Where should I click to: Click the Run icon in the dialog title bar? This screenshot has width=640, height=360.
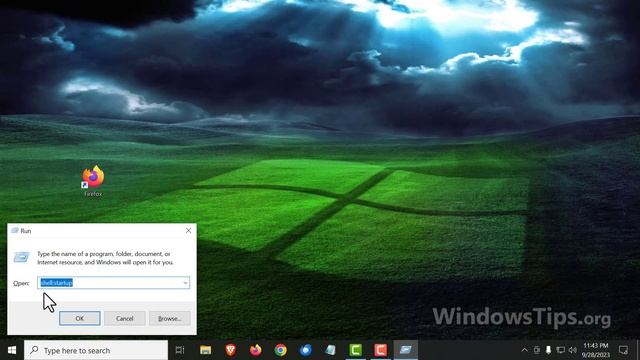[15, 231]
